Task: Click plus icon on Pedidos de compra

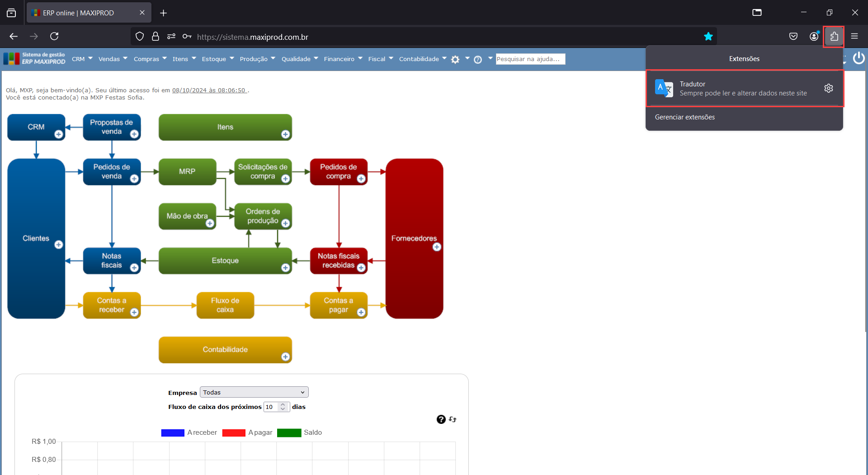Action: tap(361, 179)
